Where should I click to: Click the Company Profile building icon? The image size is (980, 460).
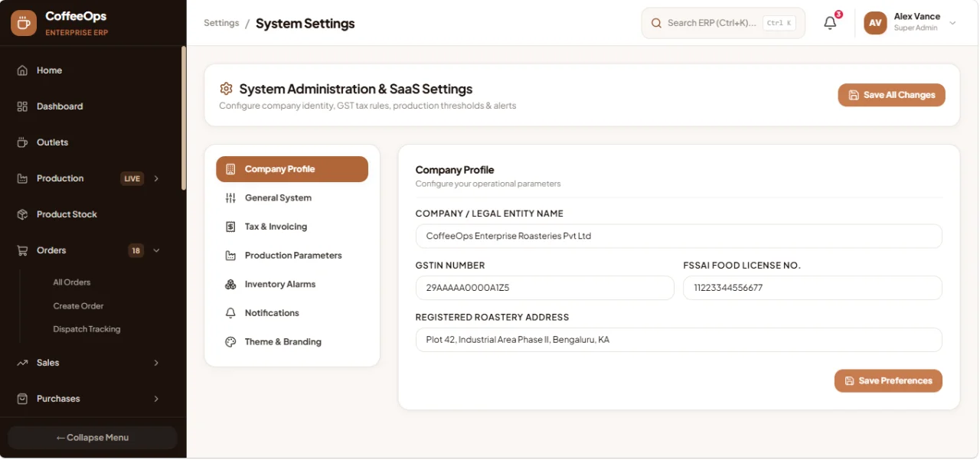coord(230,169)
